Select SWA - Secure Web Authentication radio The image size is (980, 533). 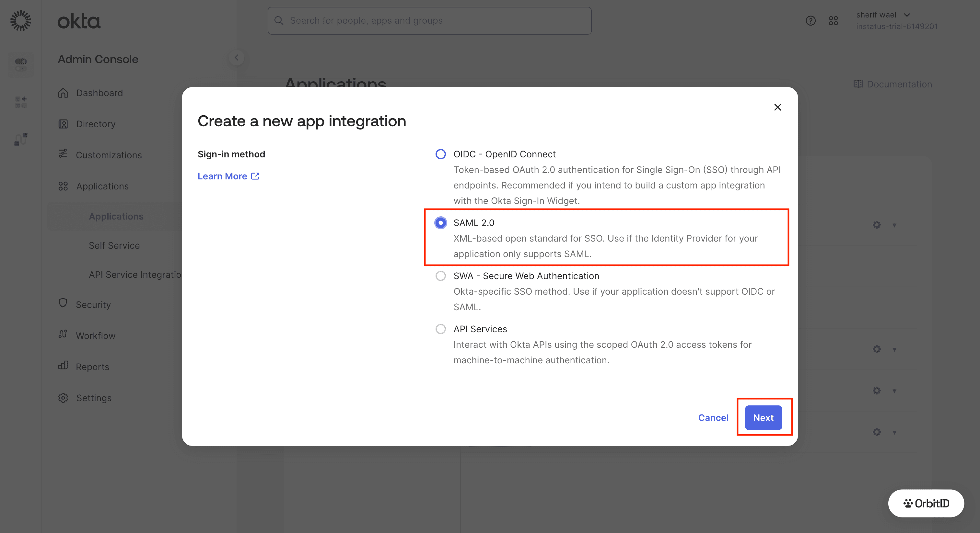440,276
